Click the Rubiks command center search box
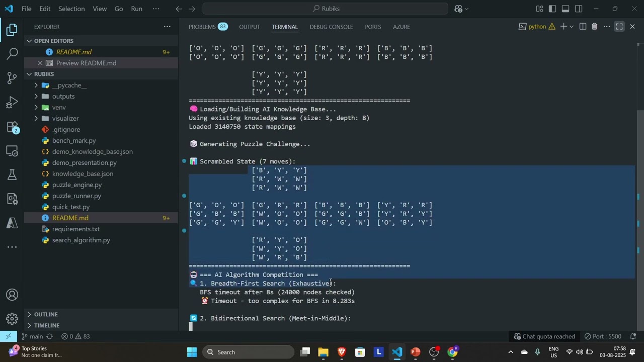644x362 pixels. coord(325,9)
